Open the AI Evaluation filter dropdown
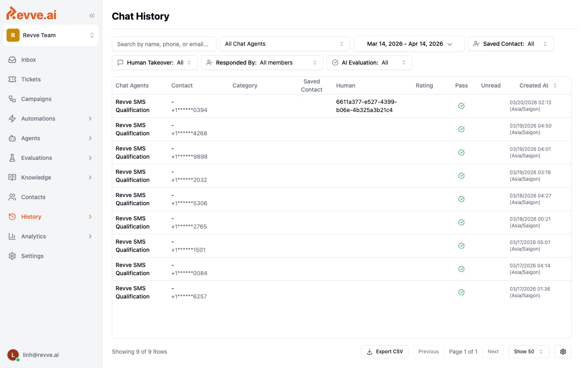This screenshot has height=368, width=588. 370,63
